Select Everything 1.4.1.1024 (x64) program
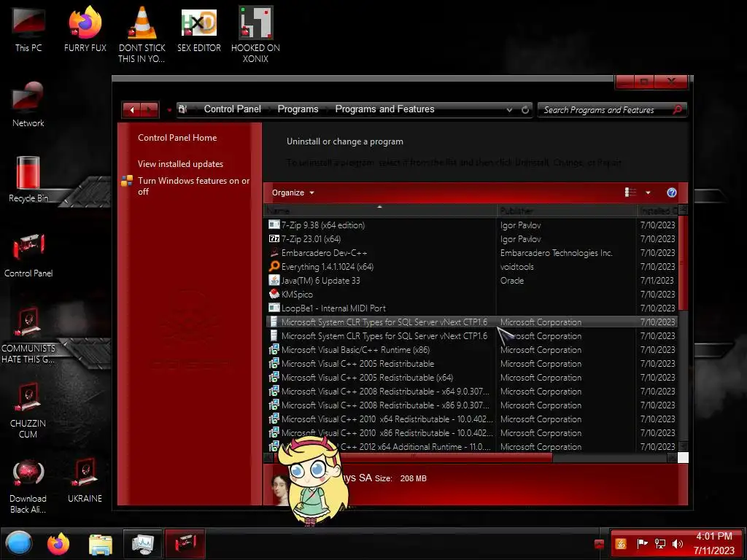The width and height of the screenshot is (747, 560). 471,267
